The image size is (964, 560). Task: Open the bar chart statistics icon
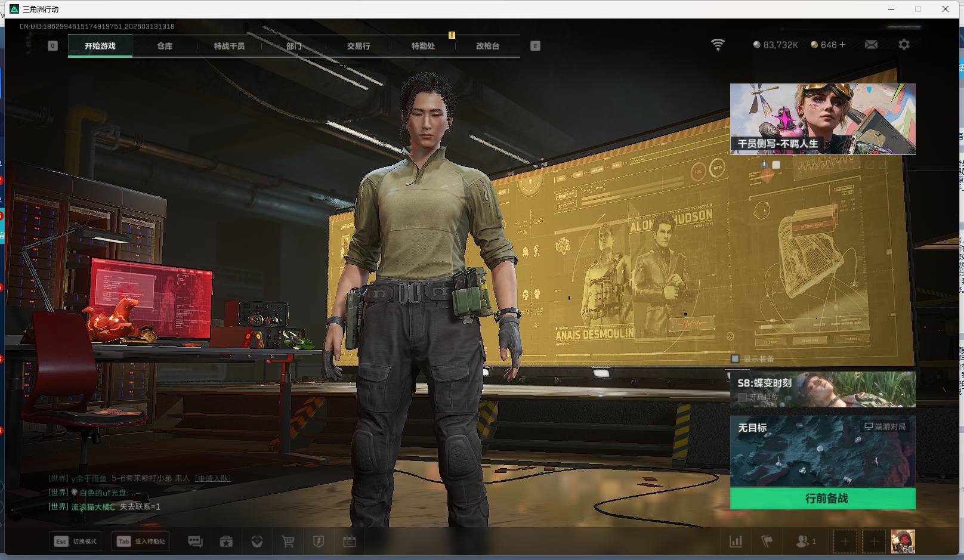pos(736,542)
